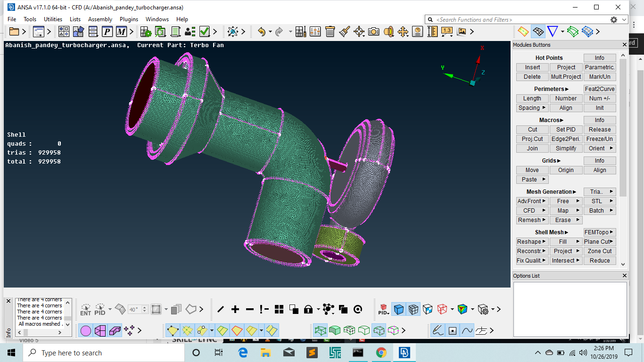
Task: Click the CFD button under Mesh Generation
Action: [532, 210]
